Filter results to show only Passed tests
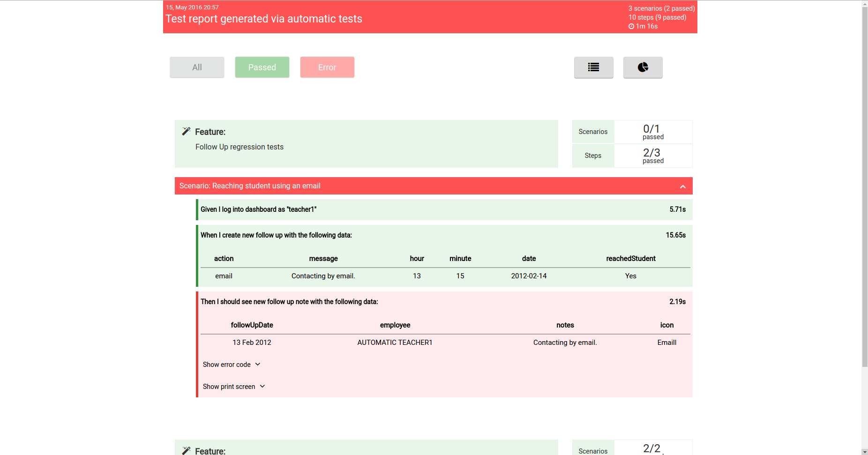Screen dimensions: 868x455 point(262,67)
